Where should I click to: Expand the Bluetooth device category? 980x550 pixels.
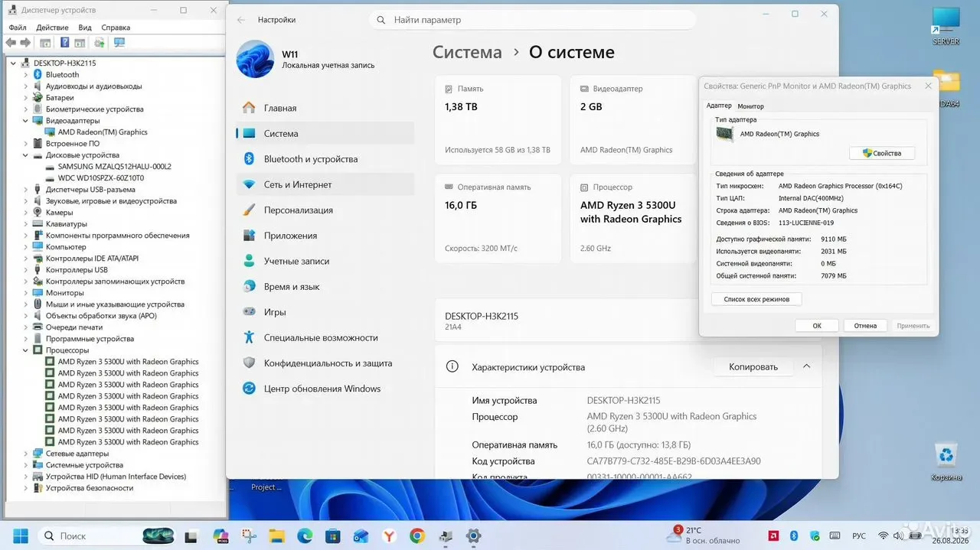25,74
